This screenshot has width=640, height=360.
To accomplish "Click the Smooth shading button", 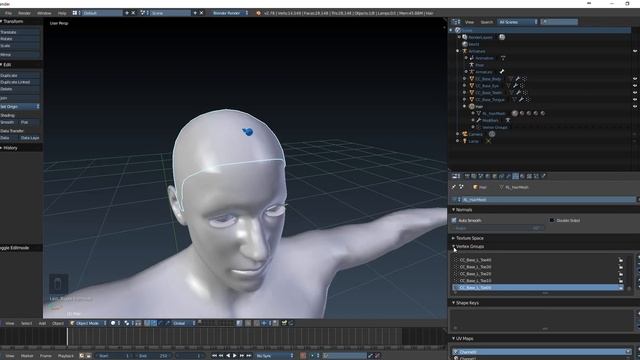I will tap(9, 122).
